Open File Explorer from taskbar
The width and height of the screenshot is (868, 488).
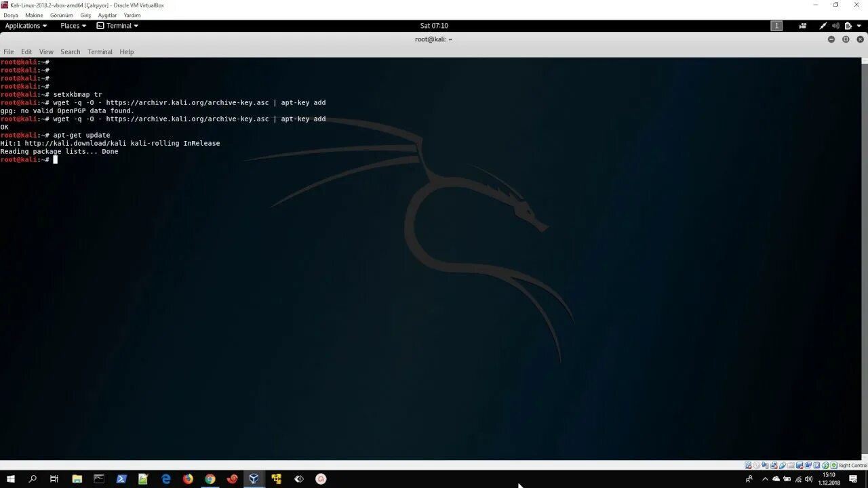[x=77, y=479]
